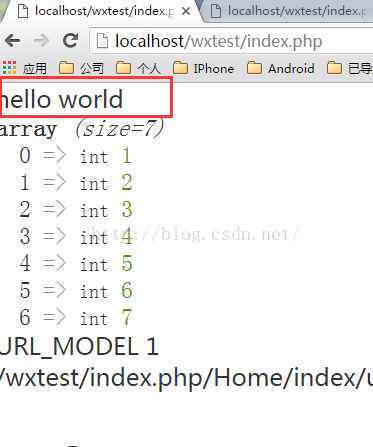Image resolution: width=373 pixels, height=447 pixels.
Task: Click the row '1 => int 2'
Action: click(76, 183)
